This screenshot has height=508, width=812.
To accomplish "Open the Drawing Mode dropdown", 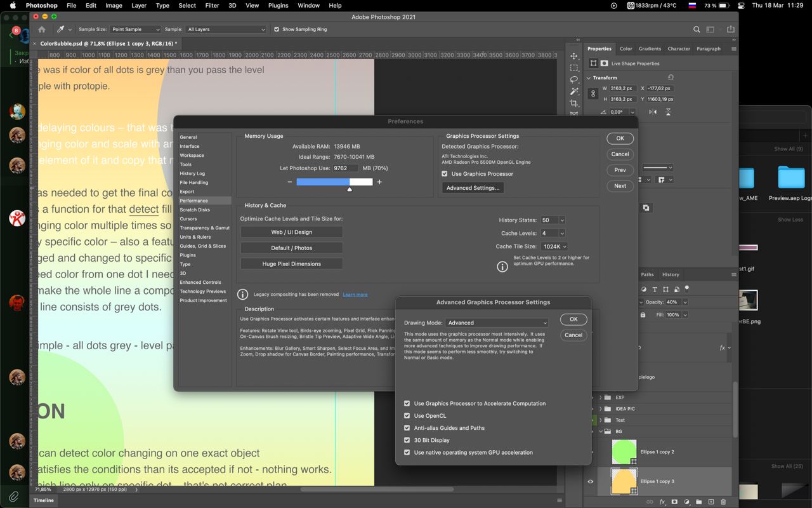I will click(x=497, y=323).
